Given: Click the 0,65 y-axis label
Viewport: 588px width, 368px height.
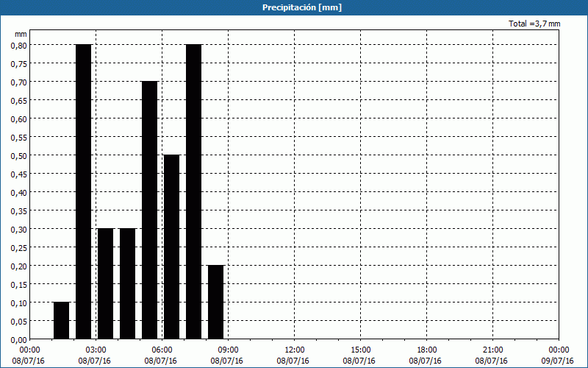Looking at the screenshot, I should tap(19, 100).
